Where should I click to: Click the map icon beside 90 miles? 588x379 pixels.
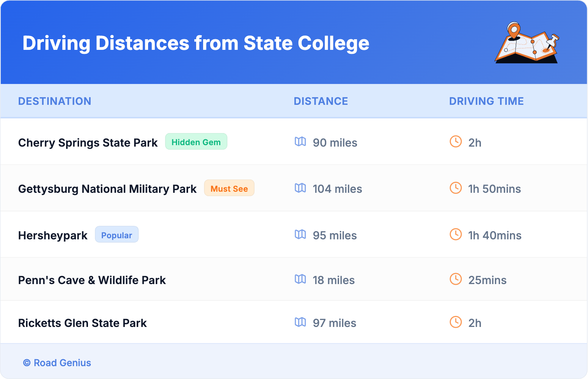(300, 141)
